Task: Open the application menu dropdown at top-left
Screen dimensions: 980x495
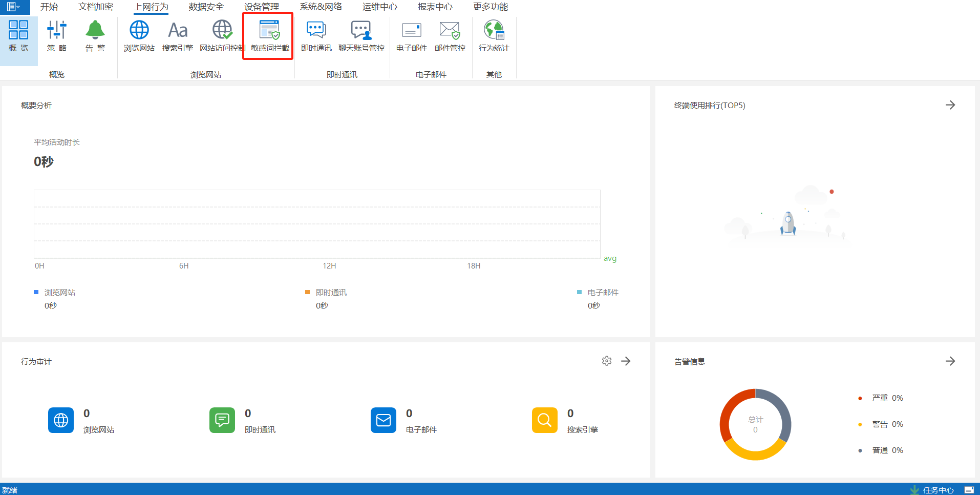Action: (x=13, y=7)
